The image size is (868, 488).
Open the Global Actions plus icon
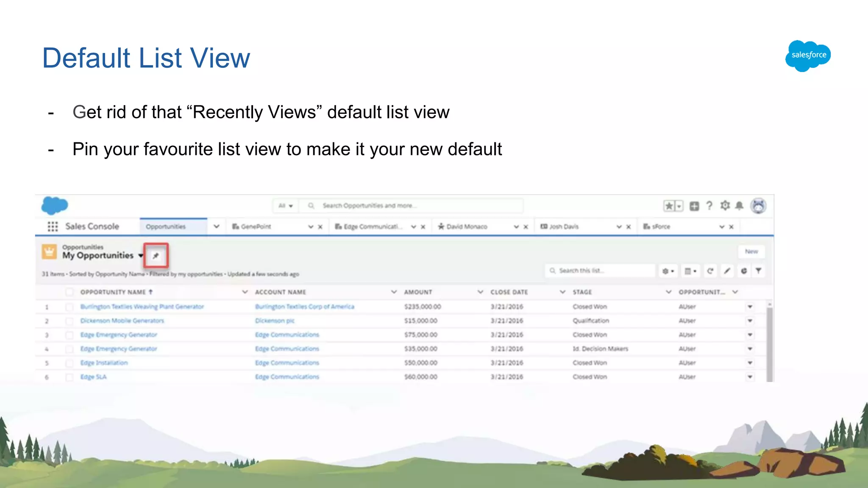[694, 206]
